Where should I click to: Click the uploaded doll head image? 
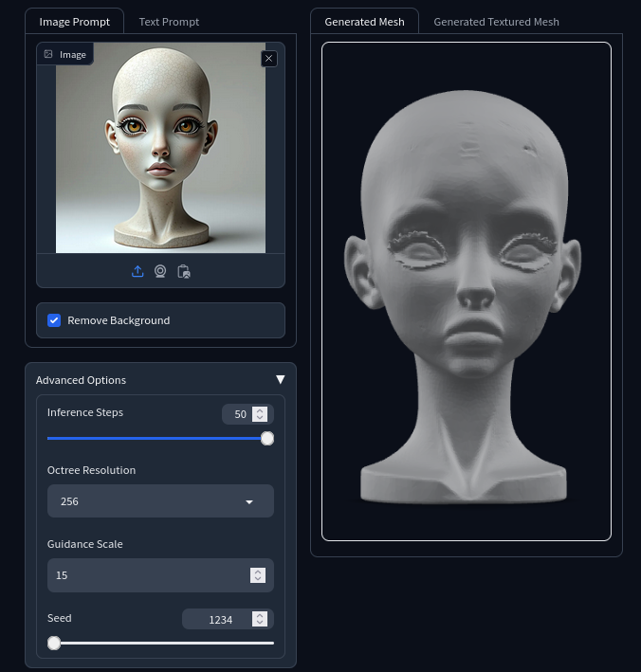(x=160, y=148)
